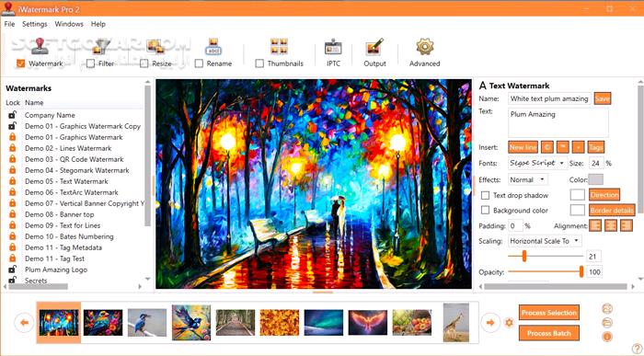Select Demo 03 - QR Code Watermark
The height and width of the screenshot is (356, 644).
pos(74,159)
